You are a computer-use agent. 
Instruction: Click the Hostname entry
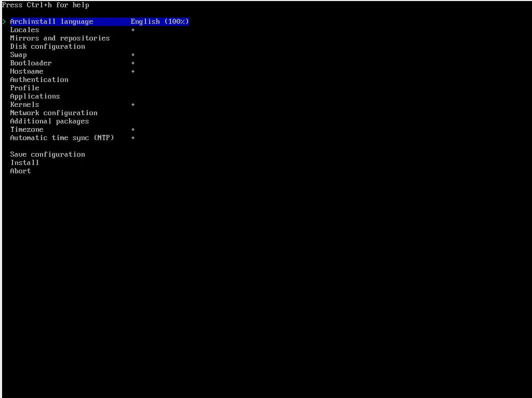pyautogui.click(x=26, y=72)
